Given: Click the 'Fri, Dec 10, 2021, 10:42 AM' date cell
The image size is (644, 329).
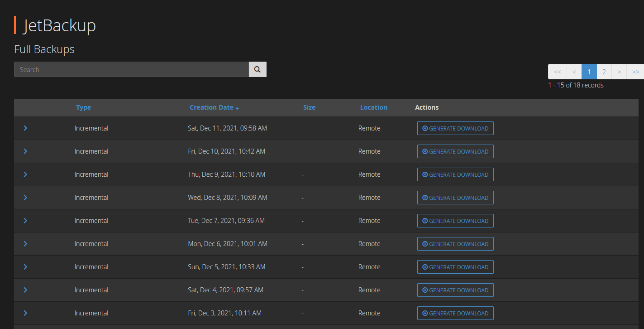Looking at the screenshot, I should click(x=226, y=151).
